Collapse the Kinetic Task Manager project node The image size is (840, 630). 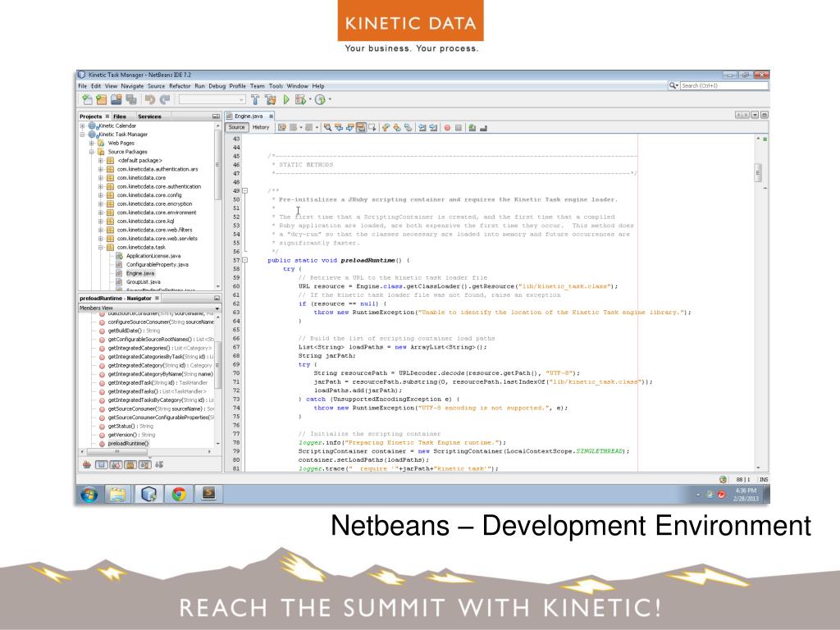[x=83, y=135]
